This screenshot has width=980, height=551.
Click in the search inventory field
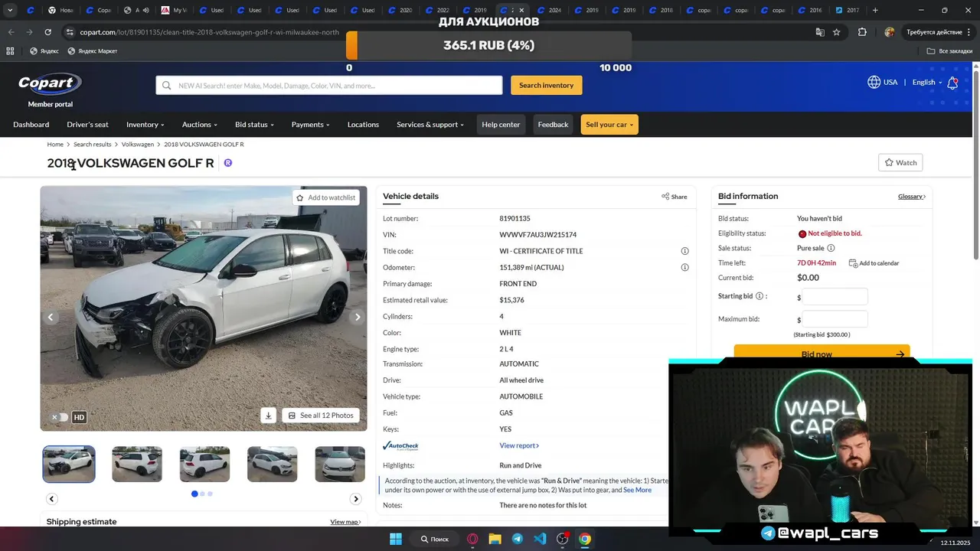[329, 85]
